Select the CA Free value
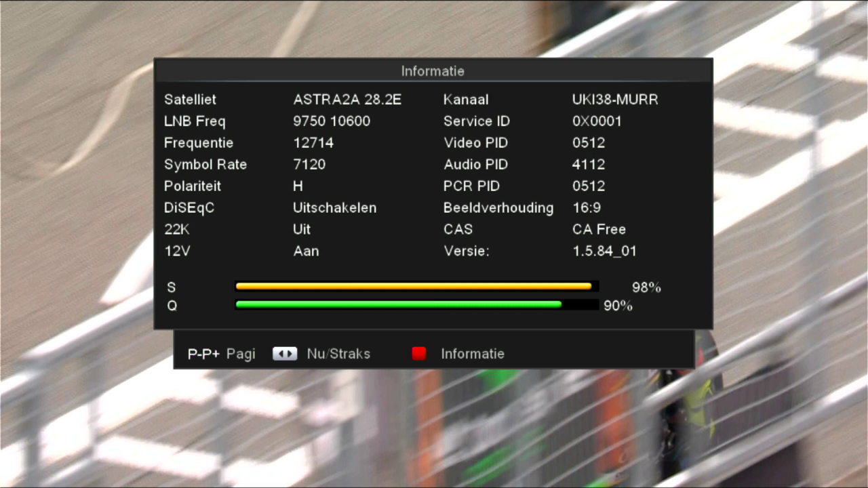 (599, 230)
